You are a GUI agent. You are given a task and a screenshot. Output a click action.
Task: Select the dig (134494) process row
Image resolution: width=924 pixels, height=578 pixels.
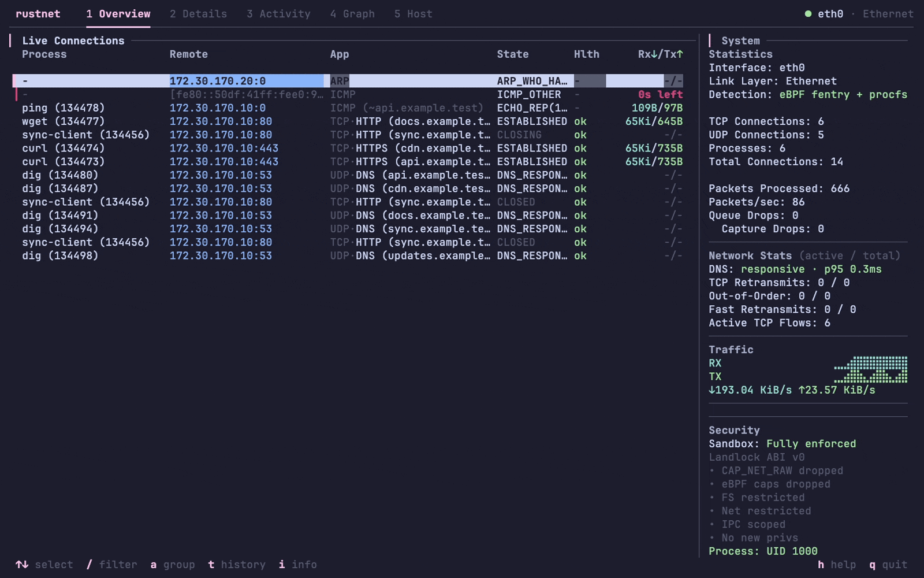[x=348, y=229]
